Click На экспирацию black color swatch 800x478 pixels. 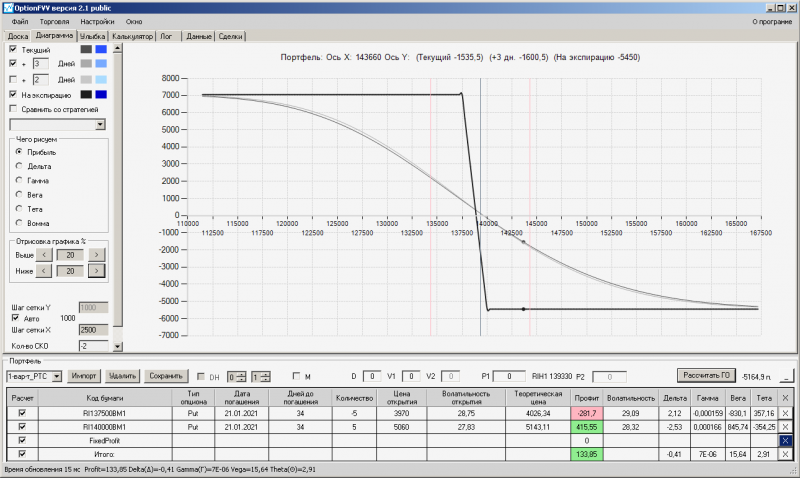click(86, 94)
